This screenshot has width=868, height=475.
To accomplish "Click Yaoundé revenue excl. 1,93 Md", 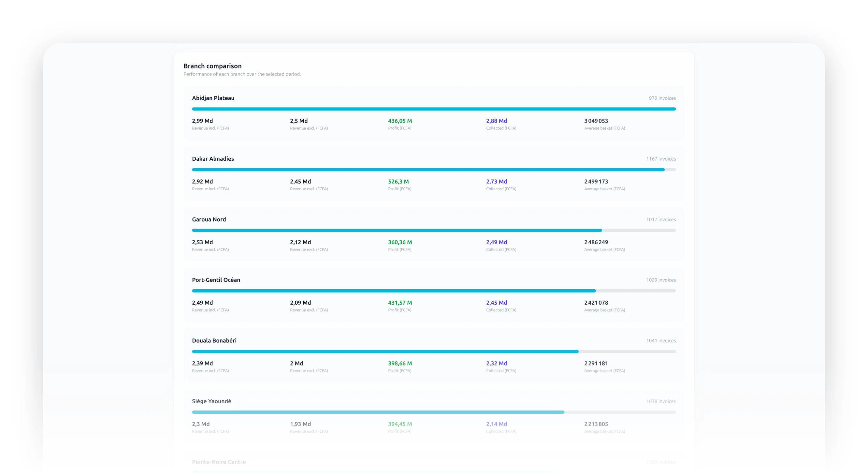I will [300, 424].
